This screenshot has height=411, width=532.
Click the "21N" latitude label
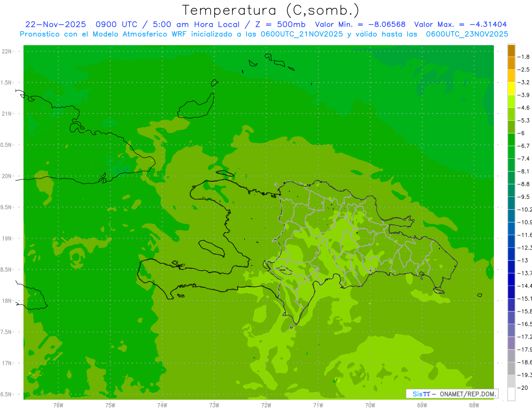tap(7, 114)
